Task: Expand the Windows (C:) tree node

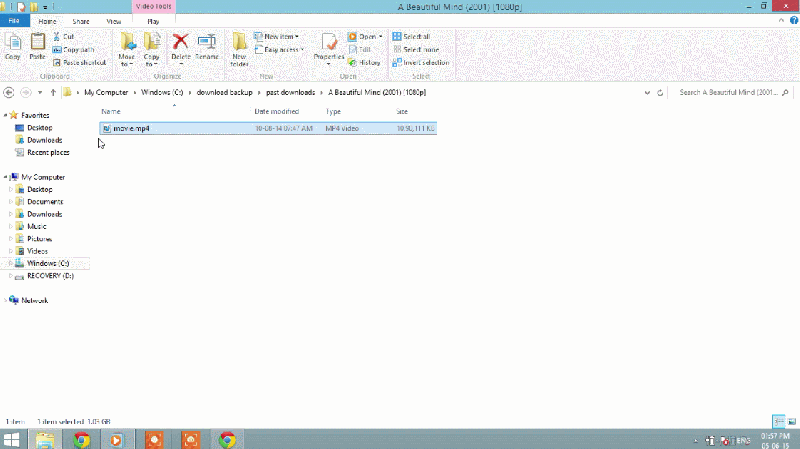Action: (10, 263)
